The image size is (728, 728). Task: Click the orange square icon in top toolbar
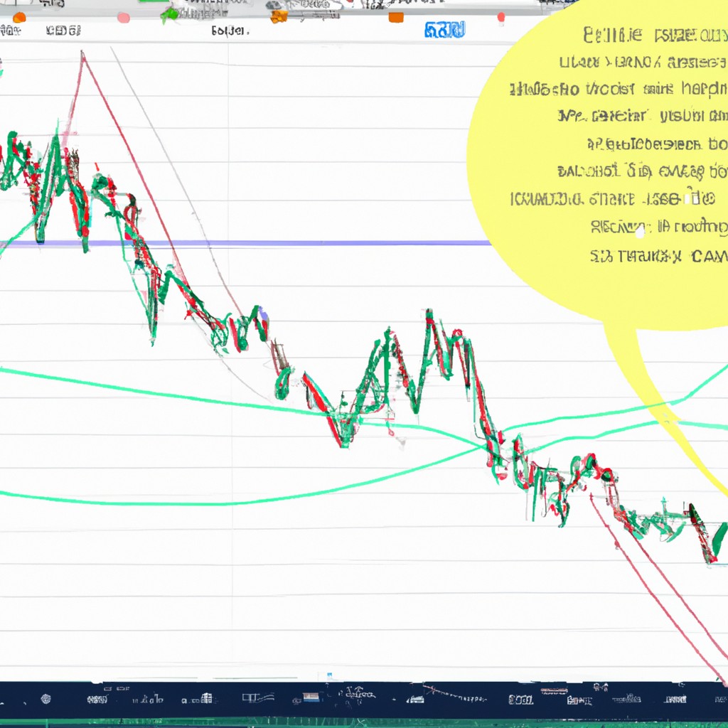pos(396,17)
